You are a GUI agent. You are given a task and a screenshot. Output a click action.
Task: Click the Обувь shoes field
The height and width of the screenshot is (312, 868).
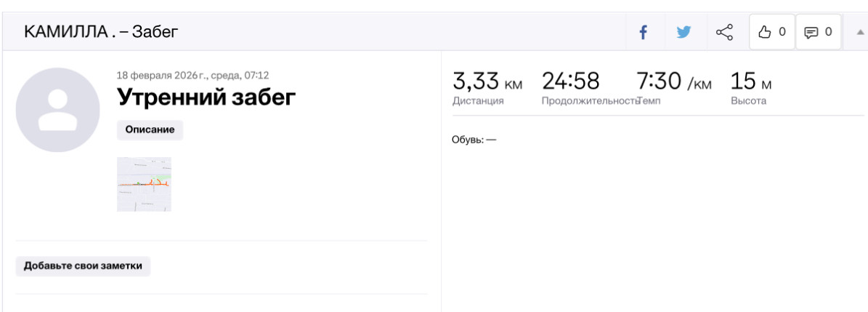tap(474, 140)
